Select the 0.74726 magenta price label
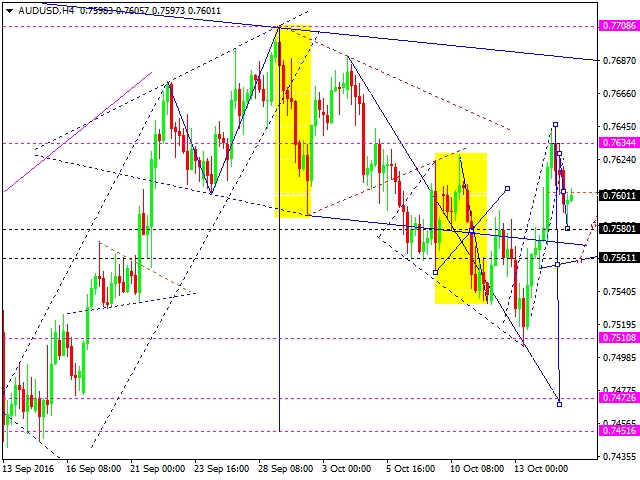Viewport: 640px width, 480px height. [x=619, y=398]
